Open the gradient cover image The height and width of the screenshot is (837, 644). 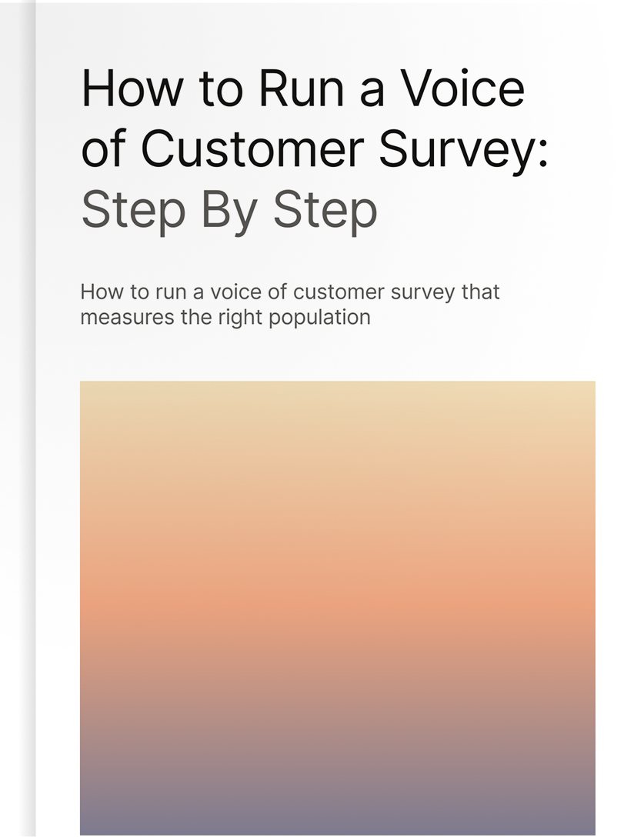point(338,608)
